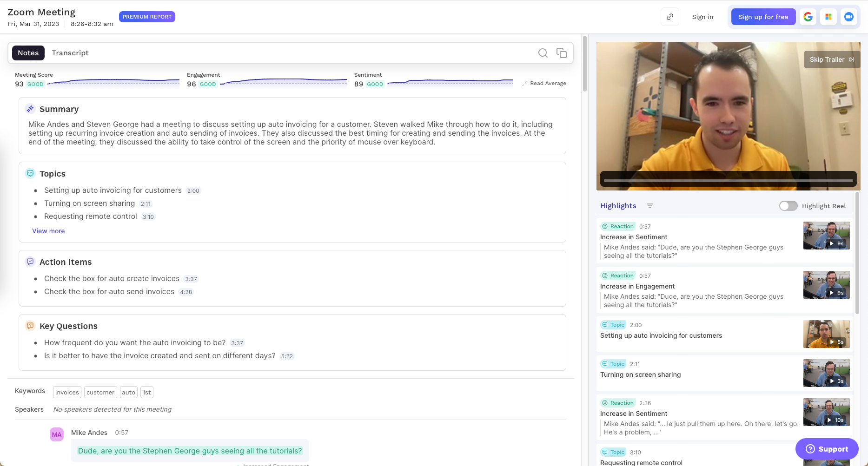Image resolution: width=868 pixels, height=466 pixels.
Task: Click the notes panel vertical scrollbar
Action: 585,63
